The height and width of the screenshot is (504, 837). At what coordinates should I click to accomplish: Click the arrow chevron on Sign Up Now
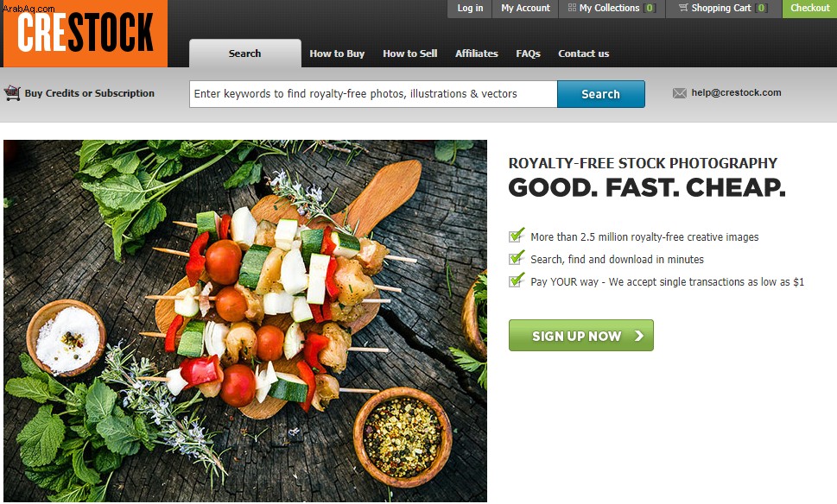[x=639, y=336]
